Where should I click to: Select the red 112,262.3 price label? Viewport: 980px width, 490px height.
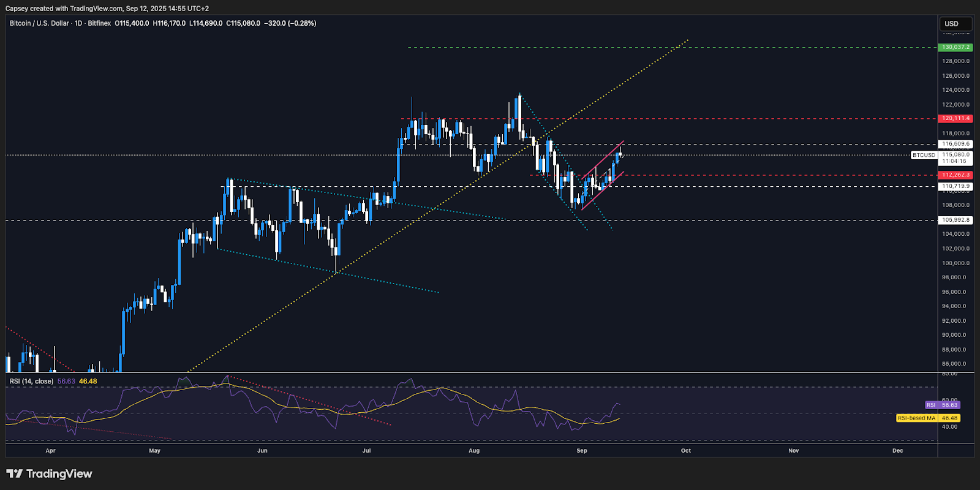point(956,175)
